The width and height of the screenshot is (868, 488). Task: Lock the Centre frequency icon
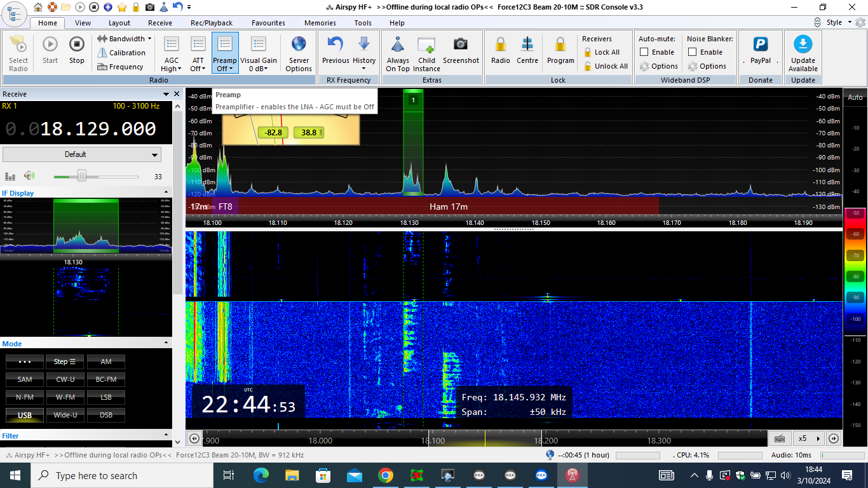coord(527,44)
